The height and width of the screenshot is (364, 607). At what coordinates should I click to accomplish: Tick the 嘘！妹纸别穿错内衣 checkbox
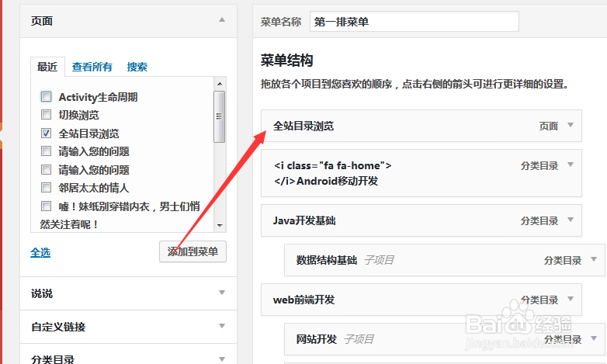pyautogui.click(x=46, y=206)
